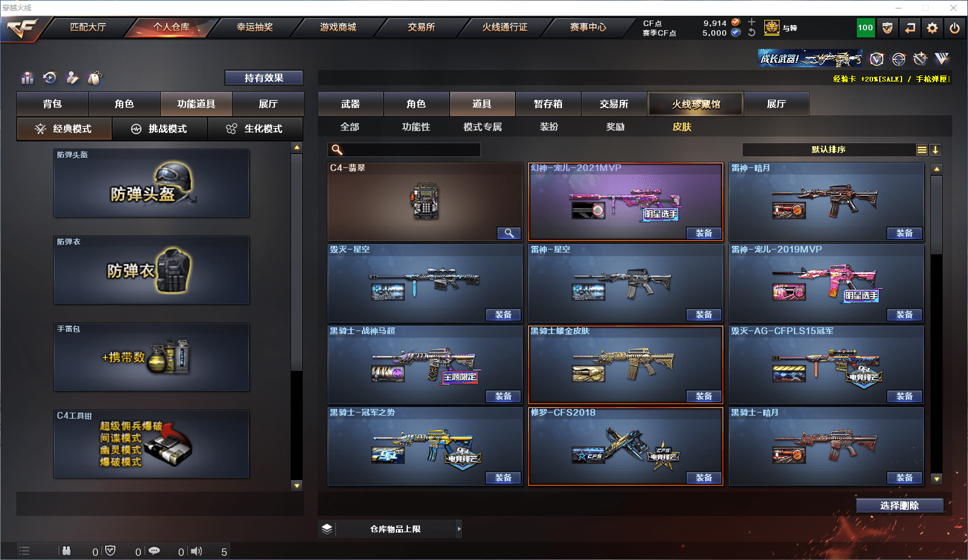The width and height of the screenshot is (968, 560).
Task: Click the CF points recharge plus icon
Action: [752, 22]
